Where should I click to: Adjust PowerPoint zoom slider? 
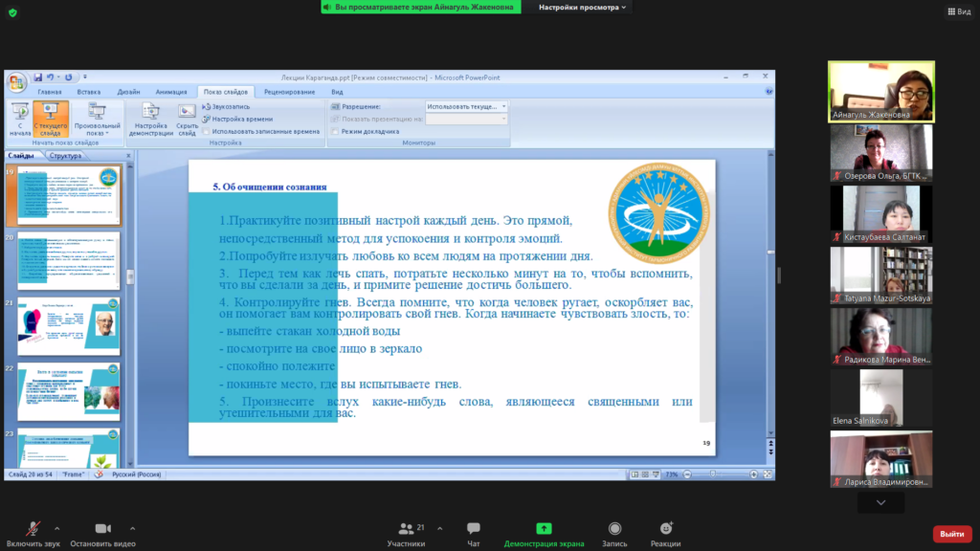713,474
